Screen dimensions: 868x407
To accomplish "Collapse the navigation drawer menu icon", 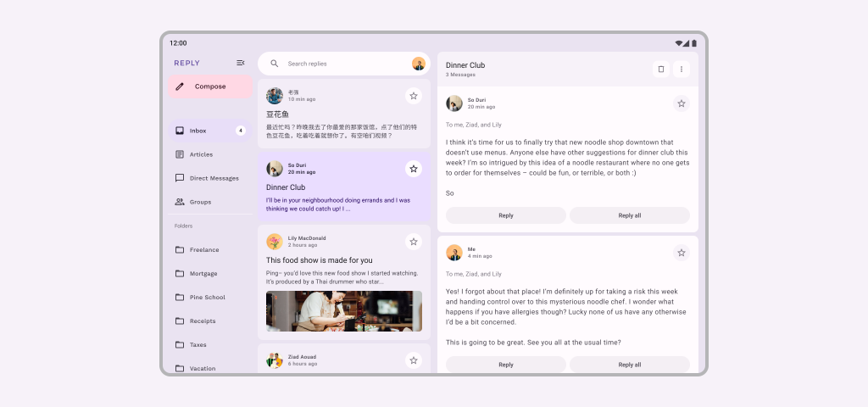I will pyautogui.click(x=240, y=63).
